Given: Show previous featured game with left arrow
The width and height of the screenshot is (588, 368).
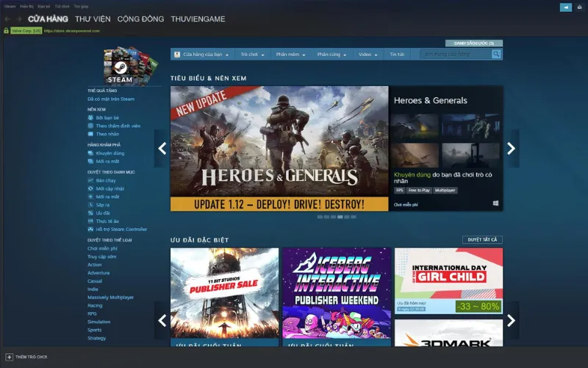Looking at the screenshot, I should coord(162,149).
